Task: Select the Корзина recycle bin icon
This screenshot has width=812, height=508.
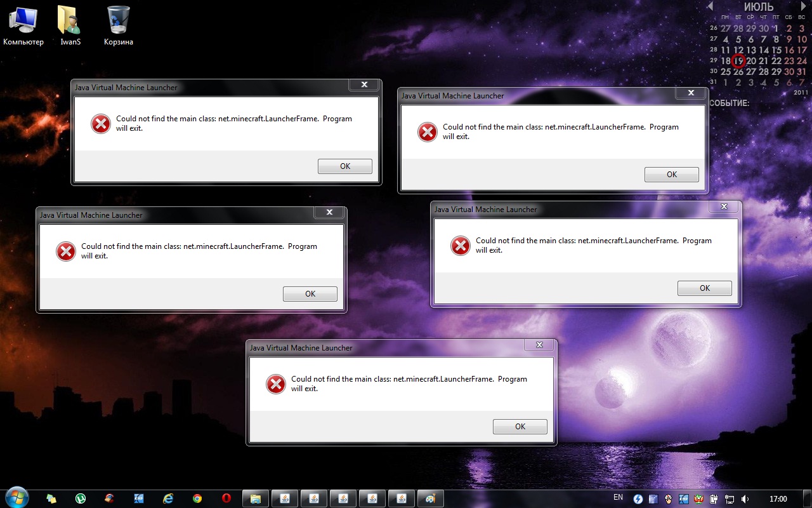Action: [119, 25]
